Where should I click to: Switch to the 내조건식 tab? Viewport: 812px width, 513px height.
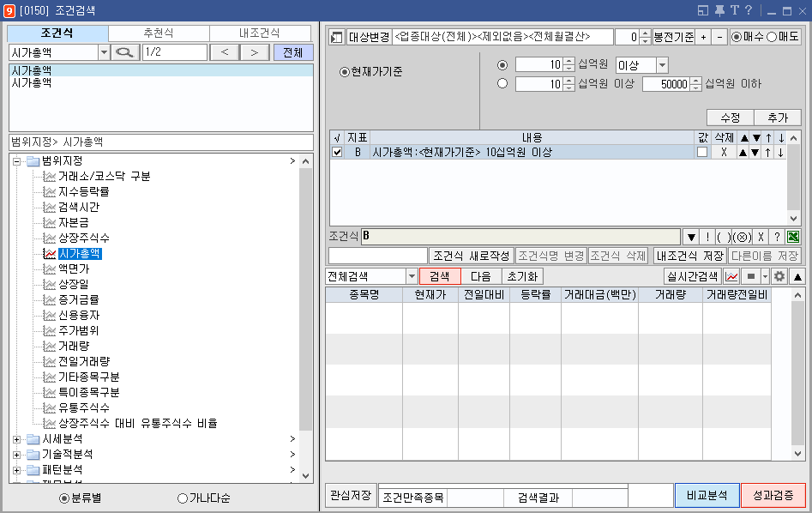click(x=263, y=32)
